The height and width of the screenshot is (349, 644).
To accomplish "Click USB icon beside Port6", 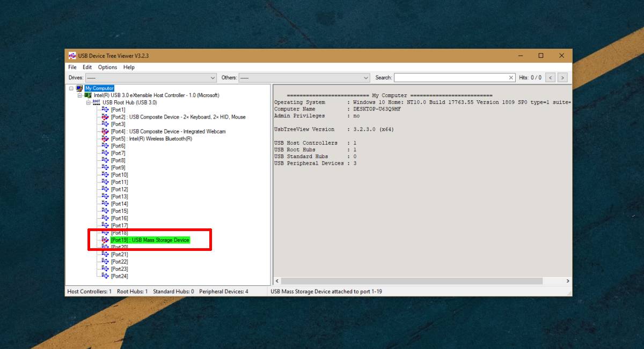I will 105,146.
